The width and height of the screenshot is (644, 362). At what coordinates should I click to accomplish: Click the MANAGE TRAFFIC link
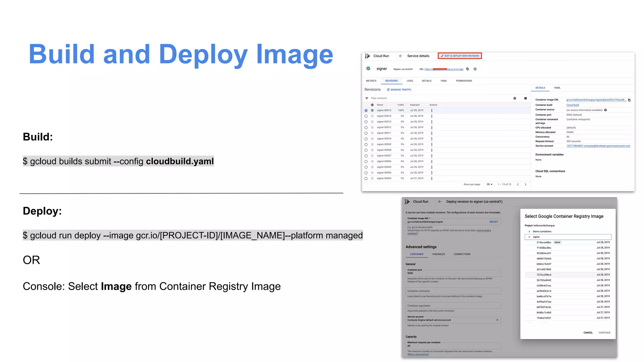(399, 90)
